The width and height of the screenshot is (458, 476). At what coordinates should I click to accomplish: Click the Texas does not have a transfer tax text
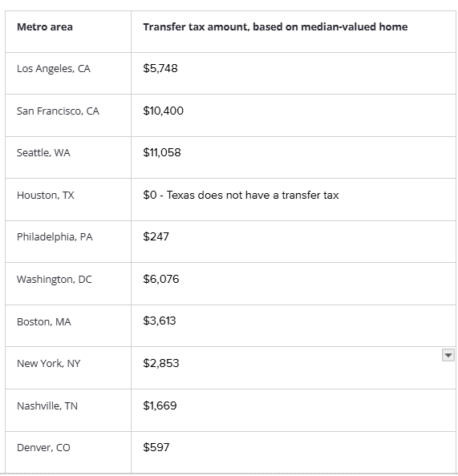pyautogui.click(x=253, y=195)
